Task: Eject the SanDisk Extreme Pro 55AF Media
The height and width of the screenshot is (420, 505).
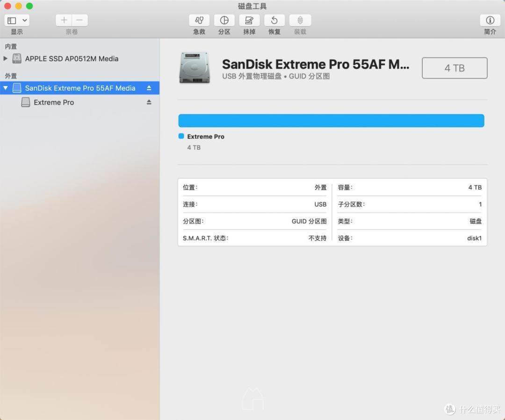Action: 149,88
